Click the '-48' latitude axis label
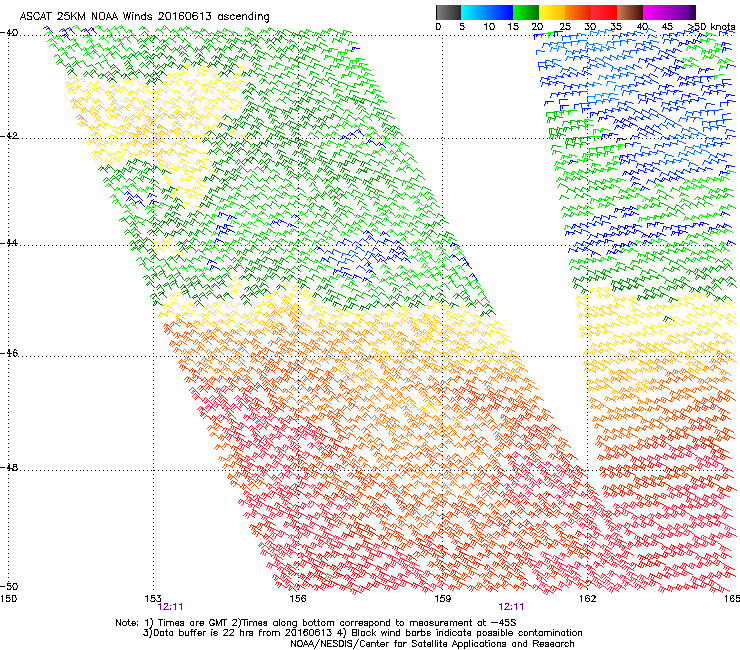Image resolution: width=740 pixels, height=650 pixels. point(9,467)
